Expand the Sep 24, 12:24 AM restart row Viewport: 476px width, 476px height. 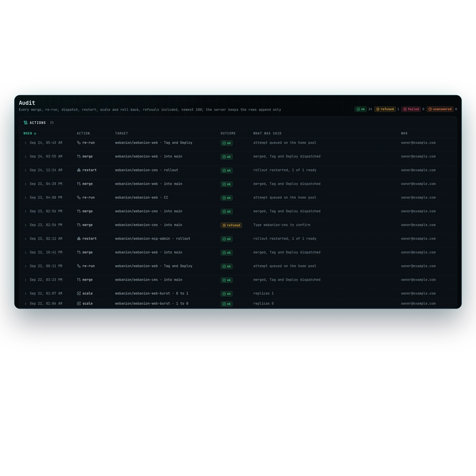25,170
